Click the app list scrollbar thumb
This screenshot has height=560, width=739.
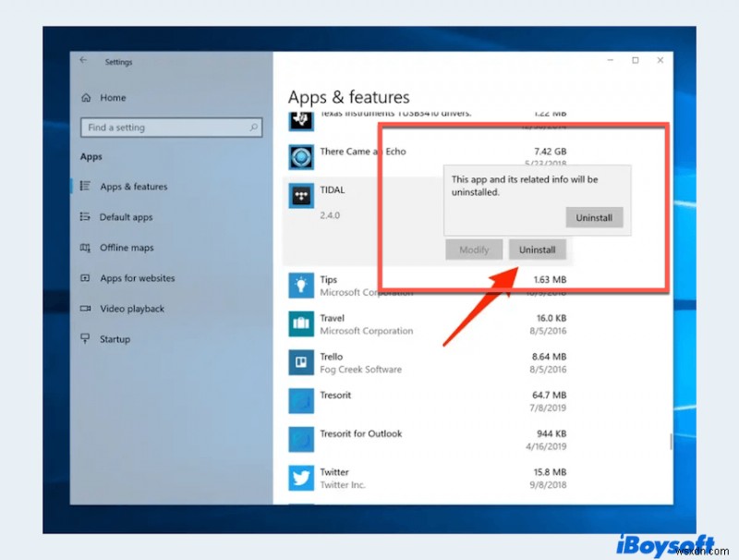pyautogui.click(x=671, y=442)
